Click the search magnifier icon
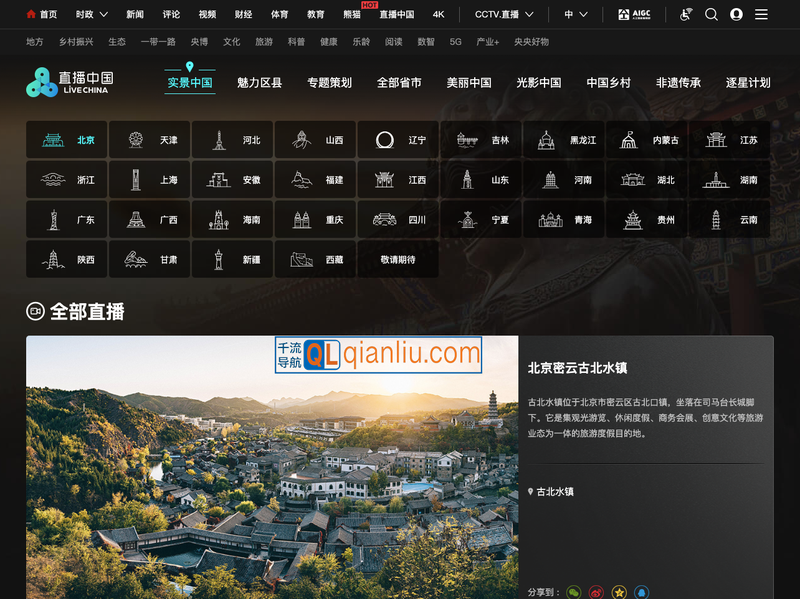Screen dimensions: 800x599 click(x=711, y=14)
